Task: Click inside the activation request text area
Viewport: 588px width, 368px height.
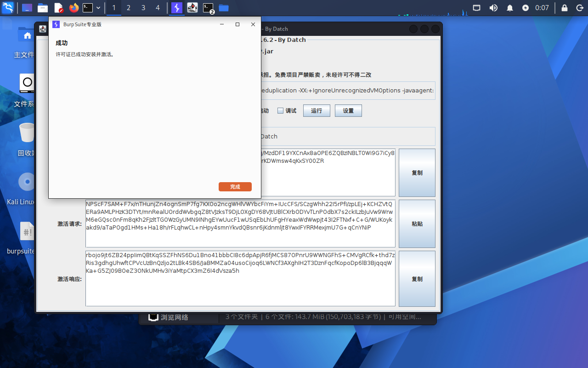Action: tap(240, 224)
